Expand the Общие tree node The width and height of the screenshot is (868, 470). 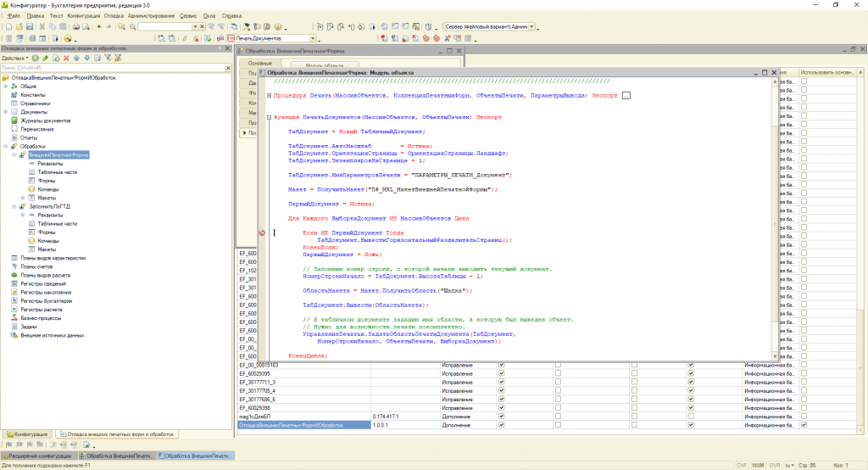[5, 87]
